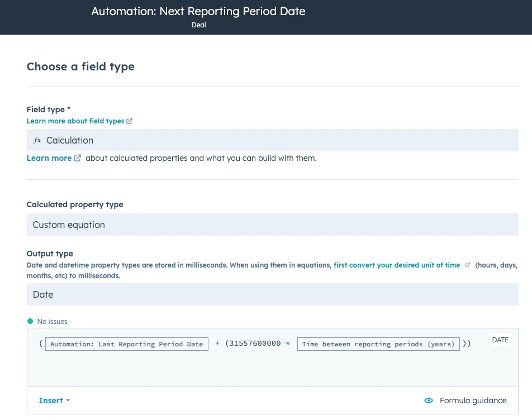The width and height of the screenshot is (532, 420).
Task: Click external link icon next to Learn more
Action: (x=78, y=158)
